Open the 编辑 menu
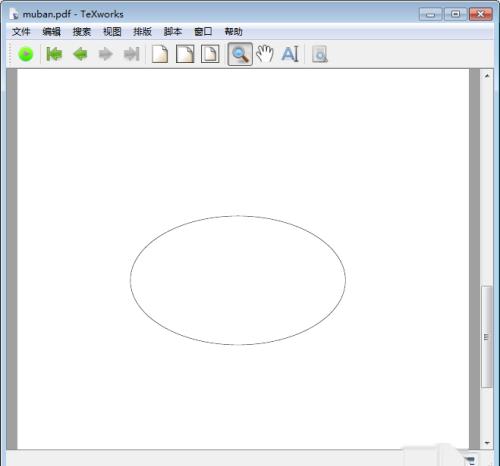The width and height of the screenshot is (500, 466). click(51, 32)
